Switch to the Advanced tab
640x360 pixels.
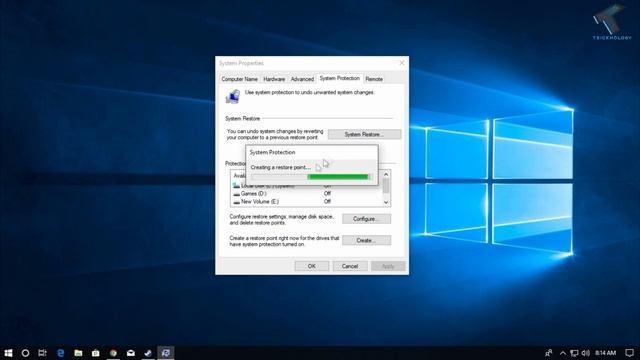tap(302, 79)
